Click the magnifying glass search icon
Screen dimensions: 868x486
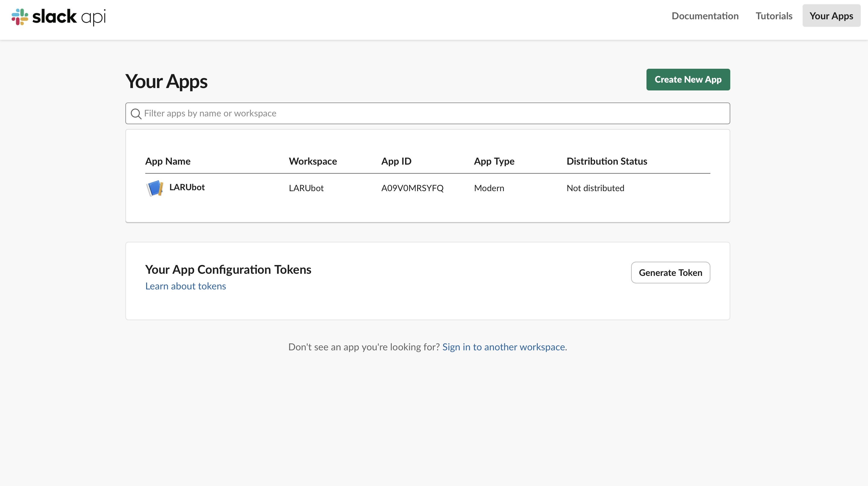tap(136, 114)
